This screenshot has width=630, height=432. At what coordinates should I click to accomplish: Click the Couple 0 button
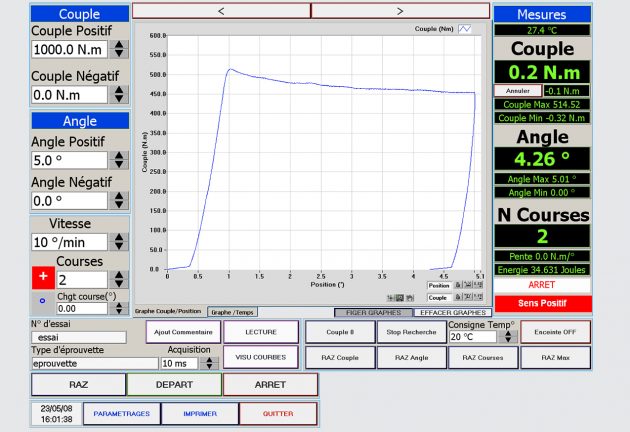click(x=340, y=332)
